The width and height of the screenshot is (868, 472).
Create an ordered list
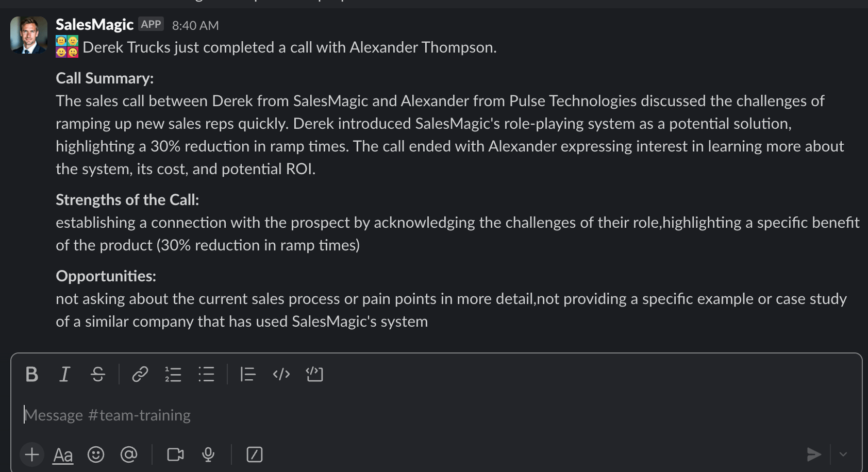coord(173,375)
